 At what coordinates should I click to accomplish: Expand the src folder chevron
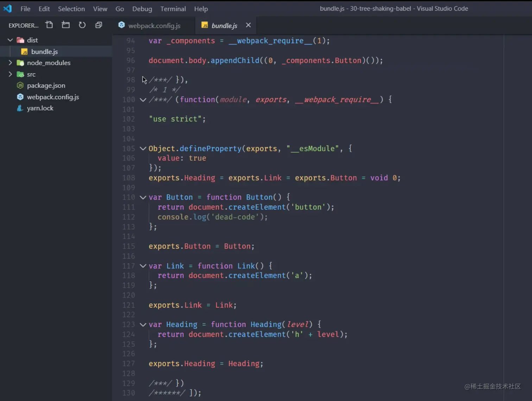click(10, 74)
